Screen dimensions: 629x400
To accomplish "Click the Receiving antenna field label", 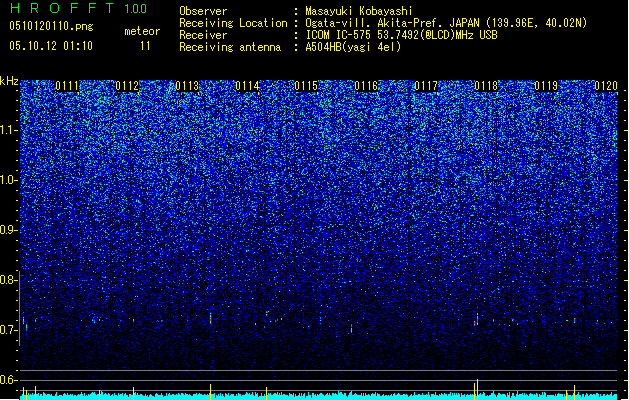I will (x=230, y=47).
